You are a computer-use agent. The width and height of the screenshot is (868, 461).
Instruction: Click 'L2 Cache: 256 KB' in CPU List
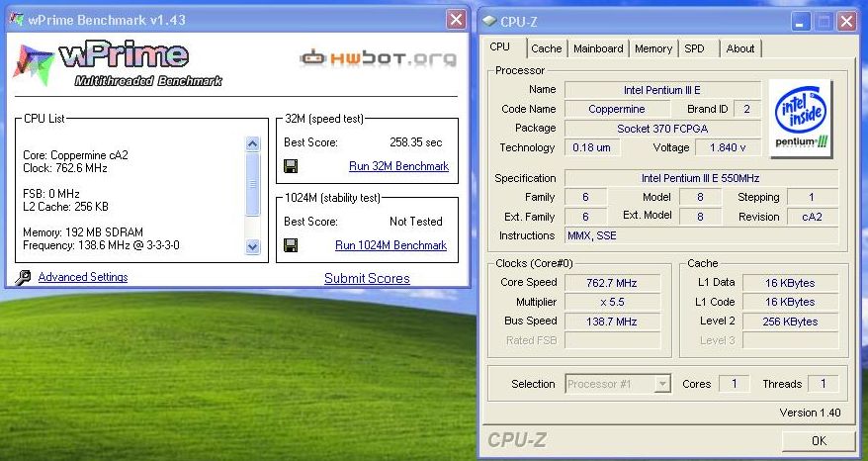(x=65, y=207)
